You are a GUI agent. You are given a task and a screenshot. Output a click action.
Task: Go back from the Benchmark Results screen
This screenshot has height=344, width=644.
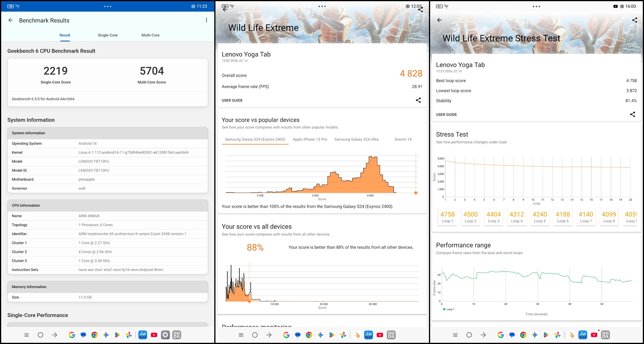(x=11, y=20)
